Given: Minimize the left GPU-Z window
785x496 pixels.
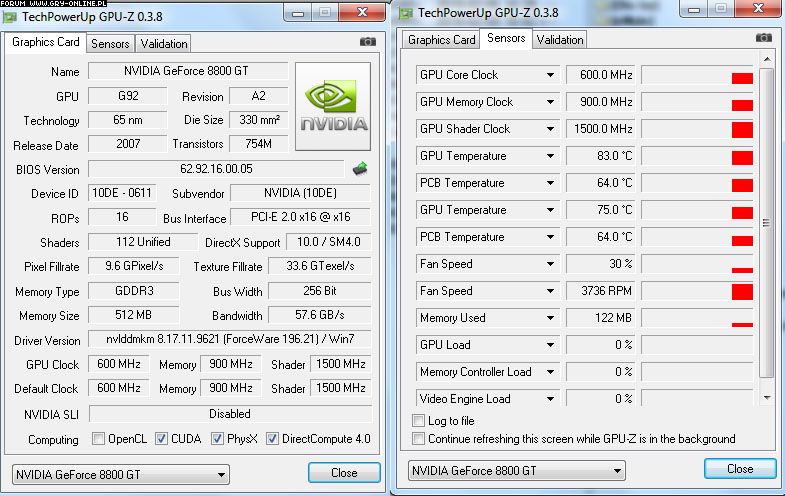Looking at the screenshot, I should point(298,12).
